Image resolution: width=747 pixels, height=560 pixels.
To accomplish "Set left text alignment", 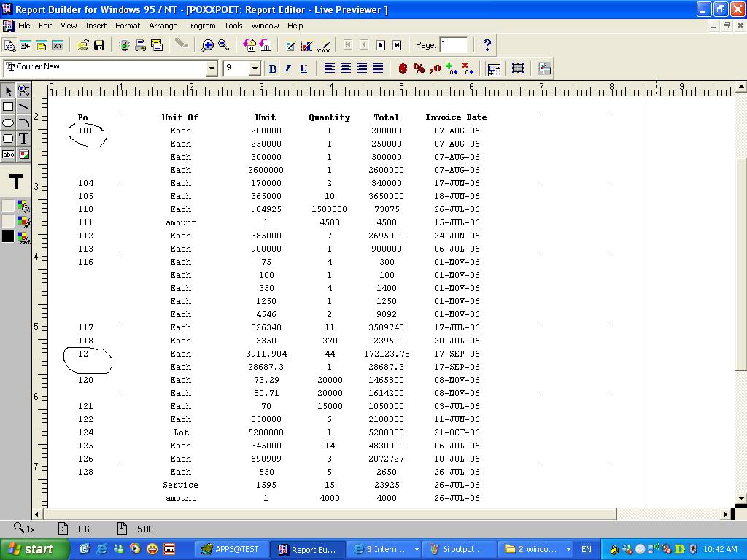I will click(x=329, y=69).
